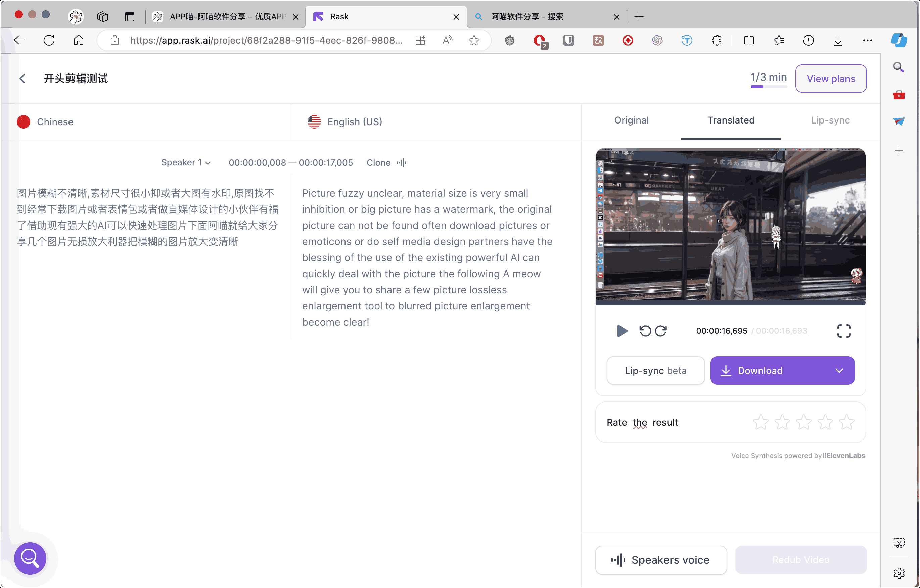Open the extensions puzzle icon

pos(717,40)
